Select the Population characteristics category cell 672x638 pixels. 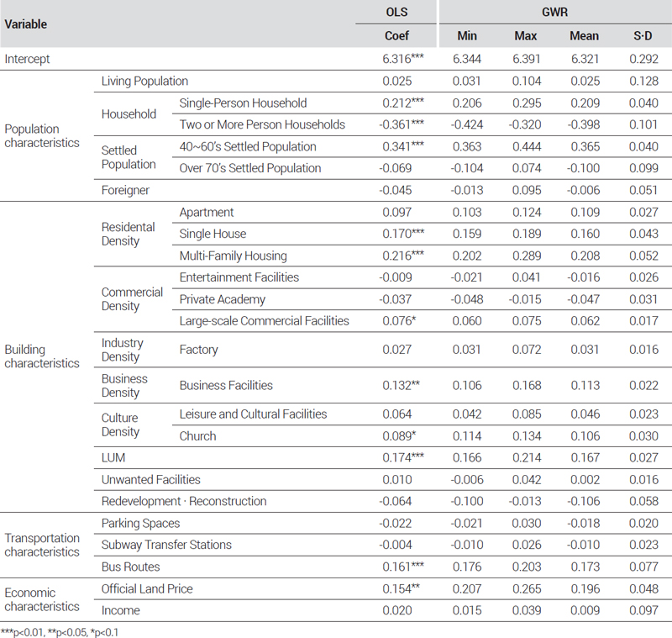(43, 136)
